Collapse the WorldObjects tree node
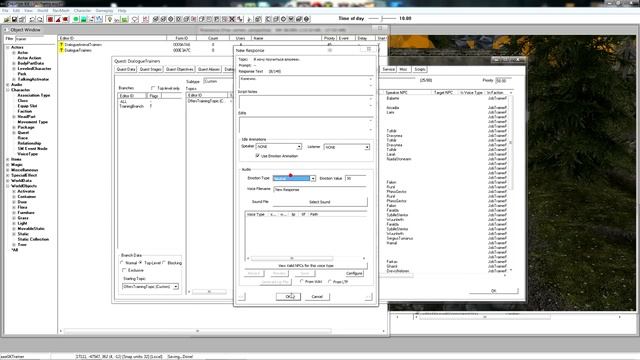Viewport: 640px width, 360px height. (x=8, y=186)
